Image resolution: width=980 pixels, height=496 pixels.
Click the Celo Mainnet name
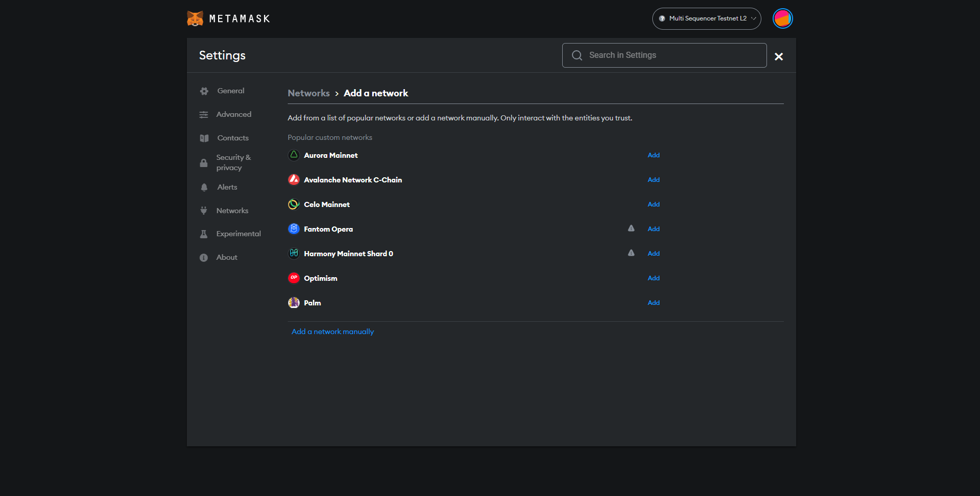pos(327,204)
